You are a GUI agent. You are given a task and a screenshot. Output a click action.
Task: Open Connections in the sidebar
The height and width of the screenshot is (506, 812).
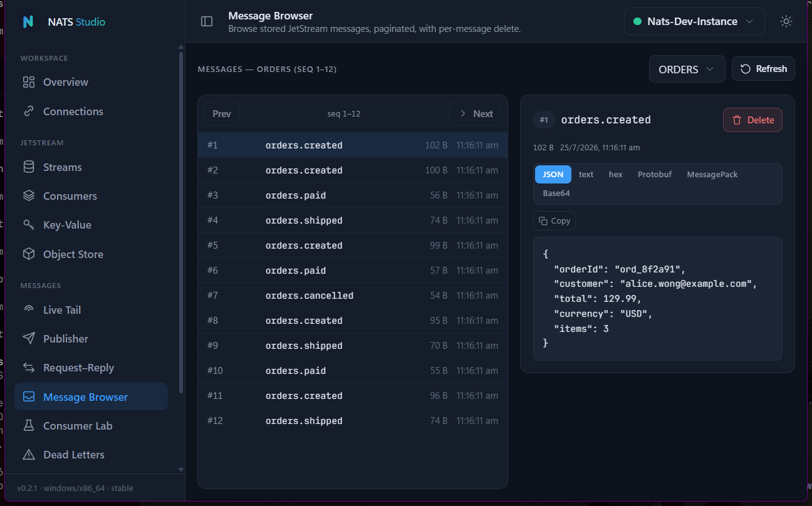91,111
